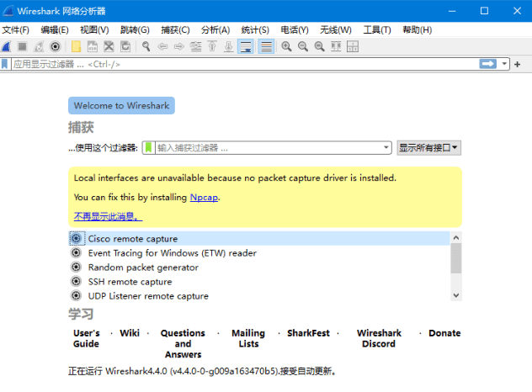
Task: Open SharkFest link
Action: pos(308,333)
